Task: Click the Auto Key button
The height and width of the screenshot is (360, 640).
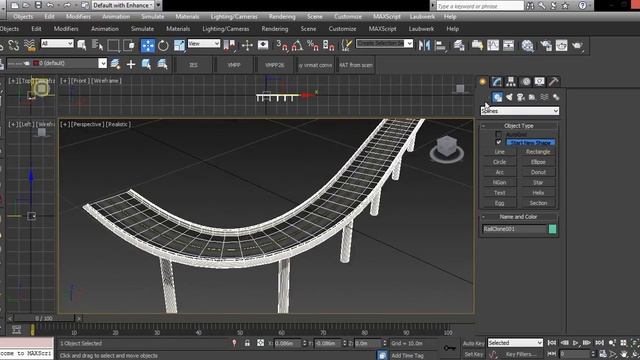Action: click(x=474, y=343)
